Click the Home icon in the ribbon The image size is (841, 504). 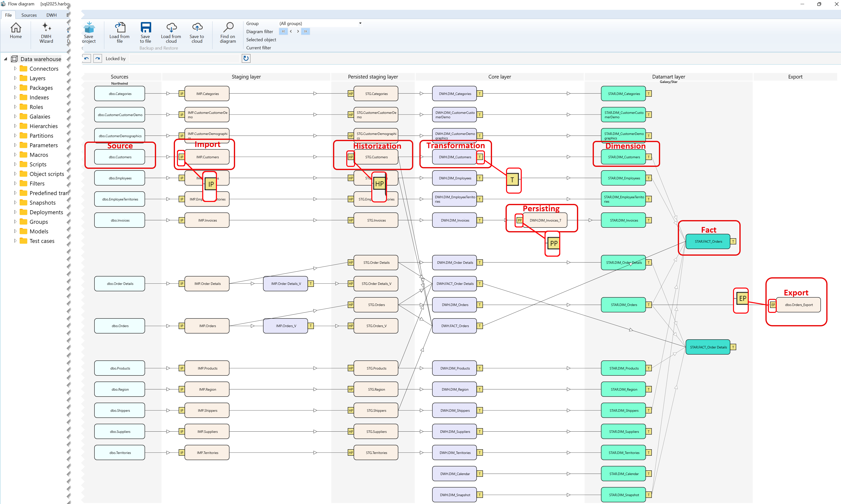[x=16, y=31]
